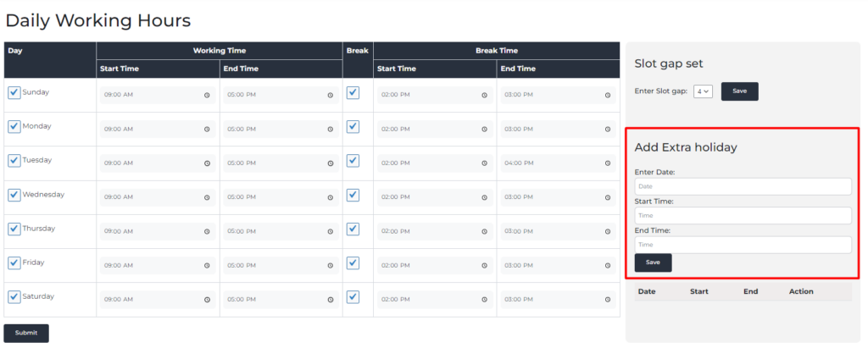Viewport: 868px width, 348px height.
Task: Open clock picker for Saturday break end time
Action: [608, 299]
